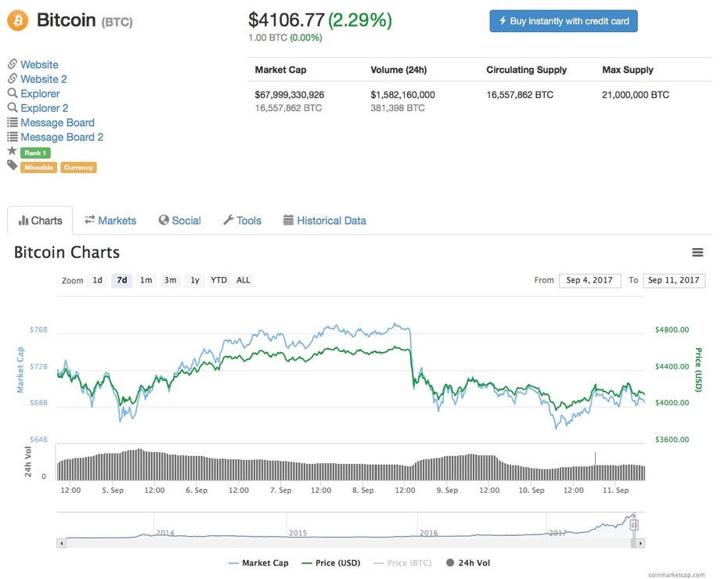Screen dimensions: 728x579
Task: Open the Historical Data tab
Action: point(325,221)
